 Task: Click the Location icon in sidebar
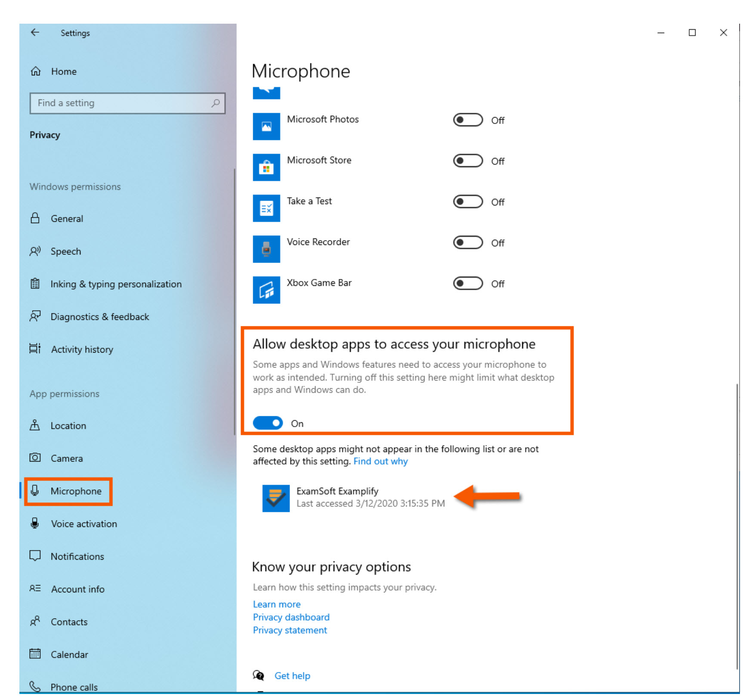point(35,425)
